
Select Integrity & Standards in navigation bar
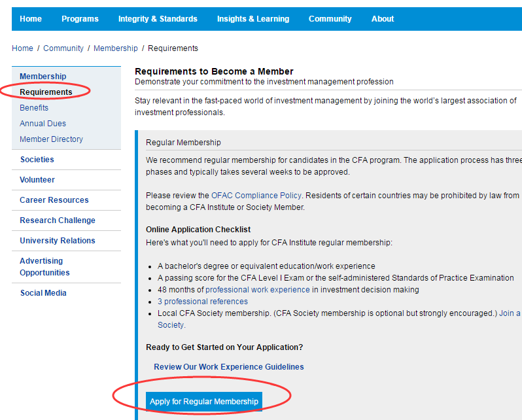[x=158, y=19]
